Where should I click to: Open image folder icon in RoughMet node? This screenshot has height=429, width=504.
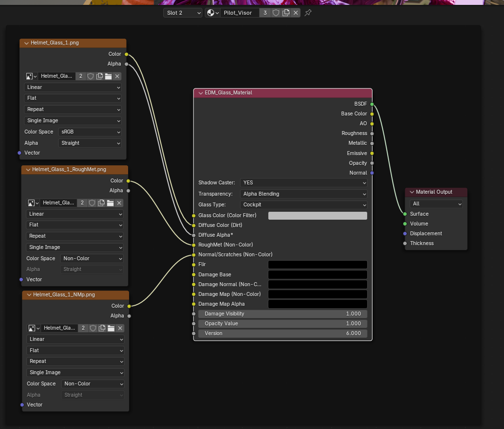[x=110, y=203]
